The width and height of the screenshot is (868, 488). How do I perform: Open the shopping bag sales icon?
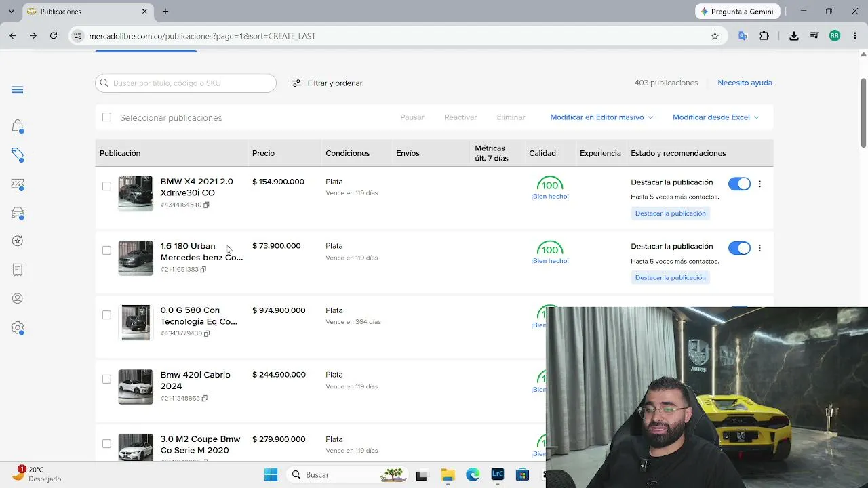(x=18, y=126)
